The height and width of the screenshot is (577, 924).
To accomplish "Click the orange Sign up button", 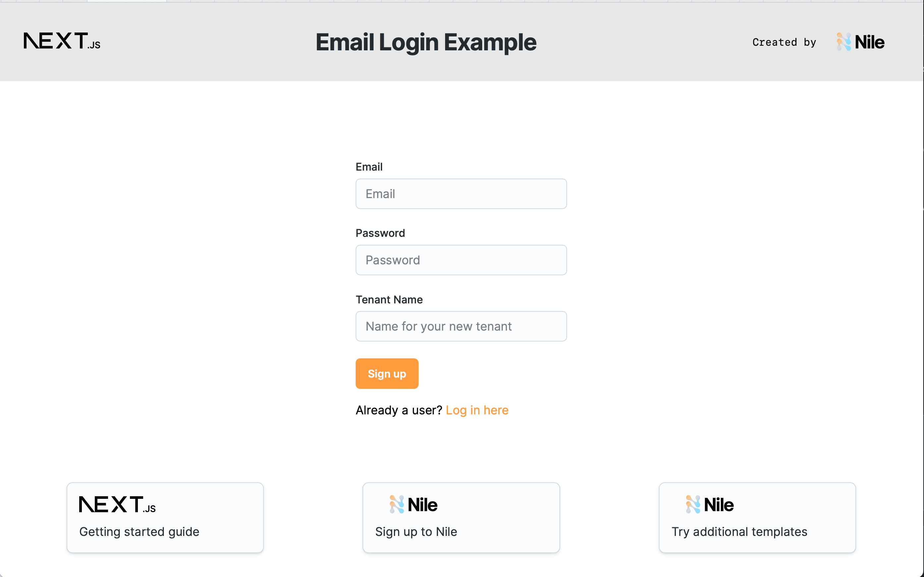I will tap(387, 374).
